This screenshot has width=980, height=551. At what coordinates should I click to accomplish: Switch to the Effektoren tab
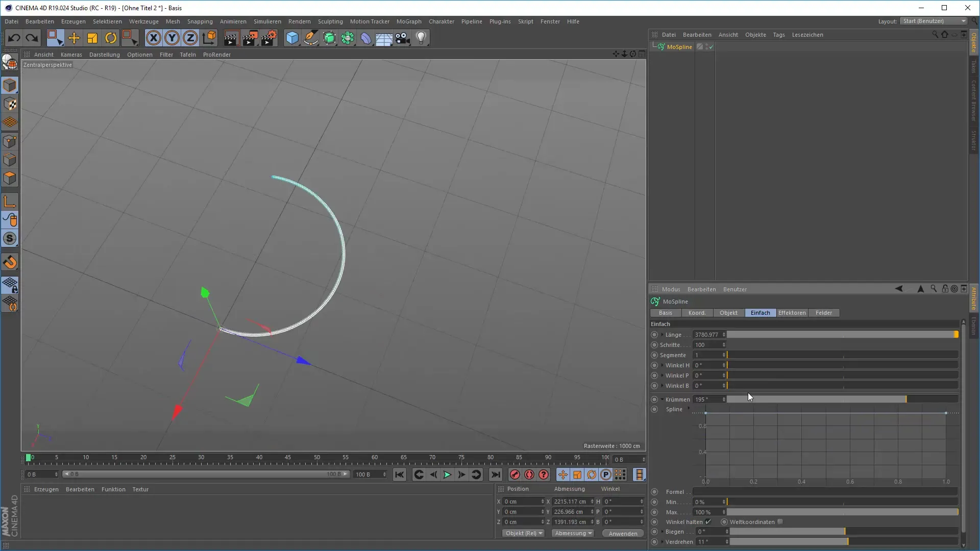[x=792, y=313]
